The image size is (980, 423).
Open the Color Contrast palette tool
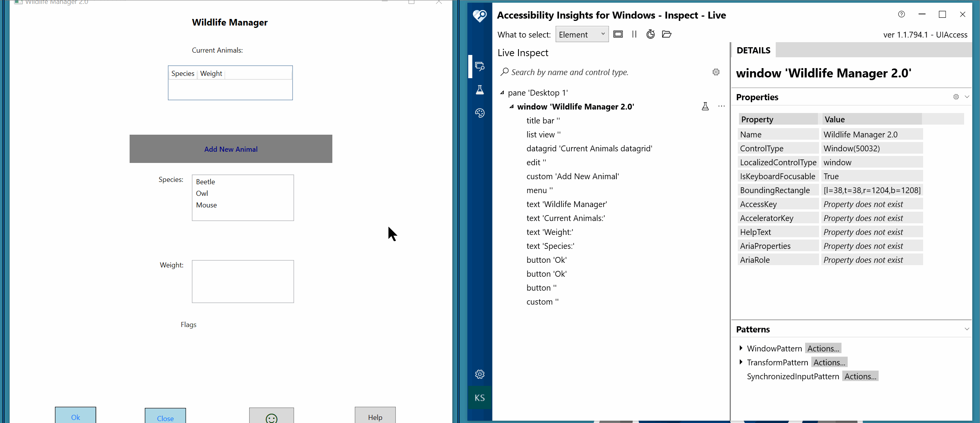point(479,113)
